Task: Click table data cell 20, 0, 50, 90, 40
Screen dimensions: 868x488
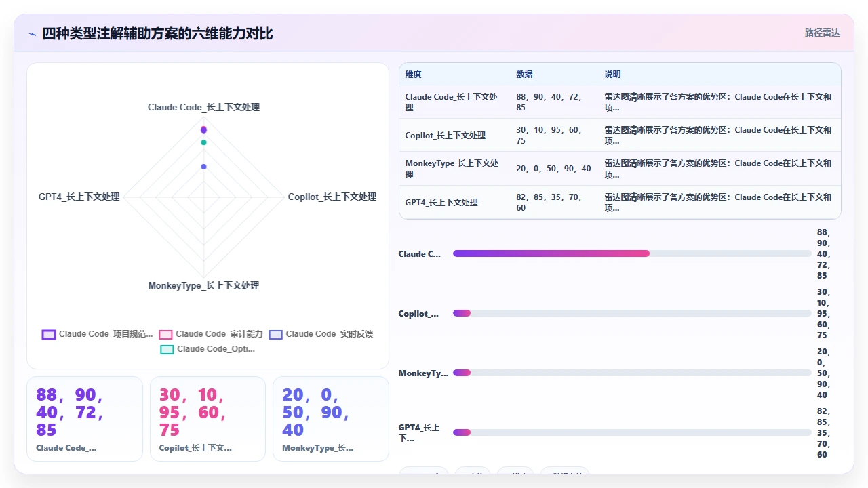Action: (553, 169)
